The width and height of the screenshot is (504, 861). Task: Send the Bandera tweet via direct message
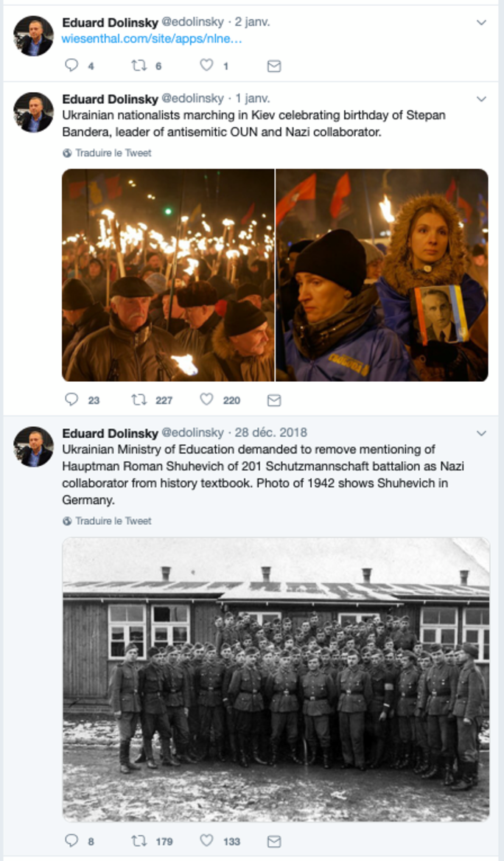[273, 400]
